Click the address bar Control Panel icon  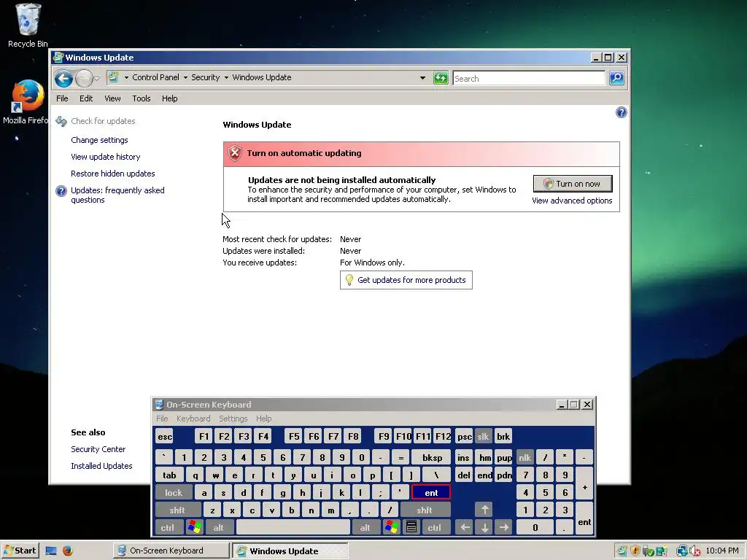tap(113, 77)
